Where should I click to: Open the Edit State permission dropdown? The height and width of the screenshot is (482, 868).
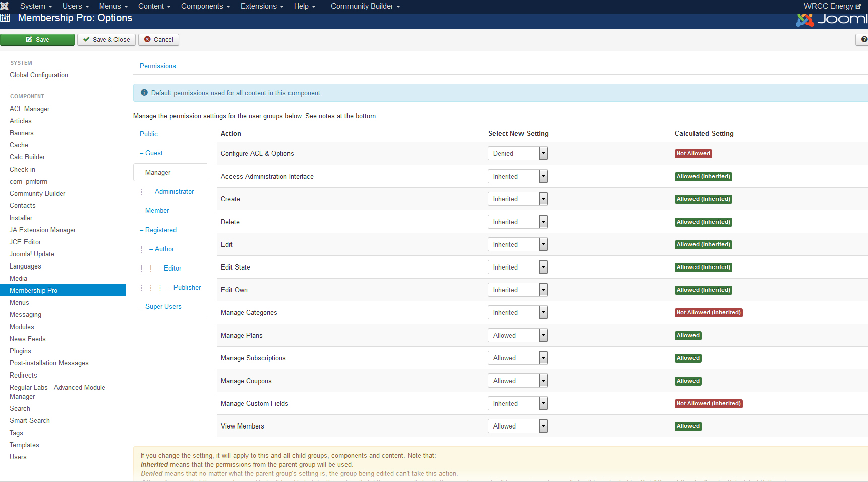click(x=517, y=267)
